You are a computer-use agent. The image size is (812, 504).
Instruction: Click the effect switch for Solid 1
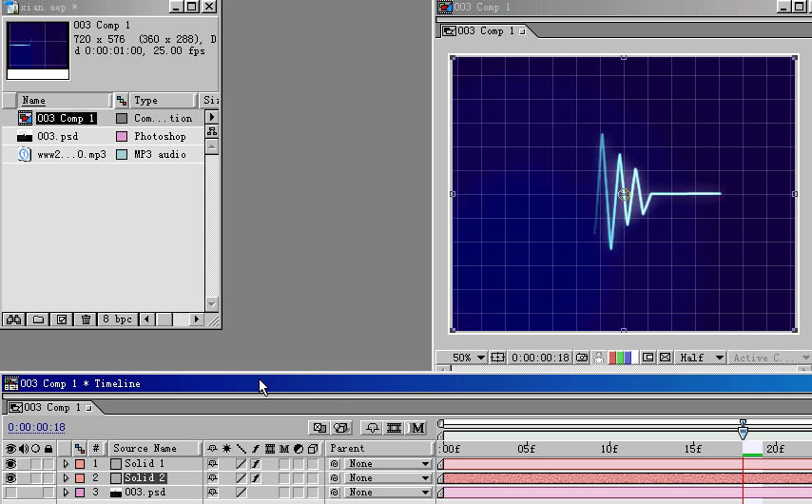tap(256, 464)
